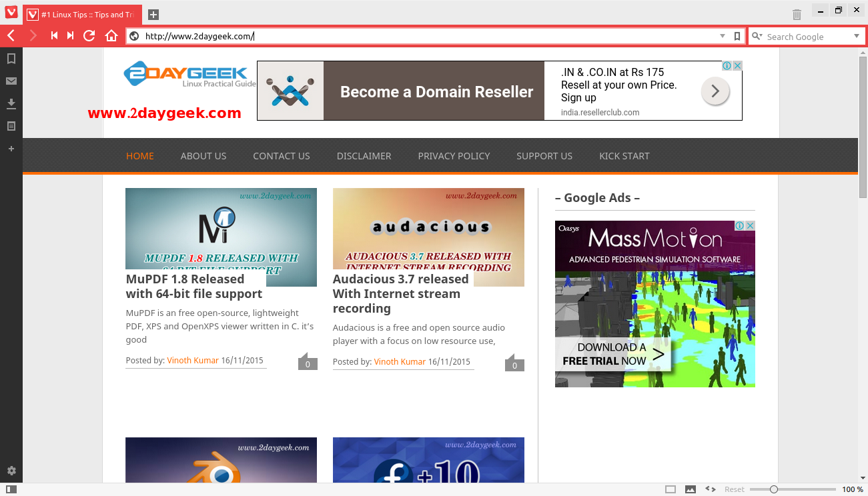Screen dimensions: 868x496
Task: Open the ABOUT US menu item
Action: click(203, 156)
